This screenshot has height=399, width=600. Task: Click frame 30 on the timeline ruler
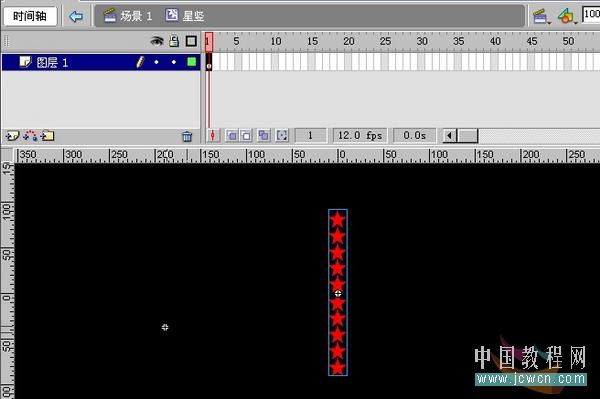click(422, 41)
